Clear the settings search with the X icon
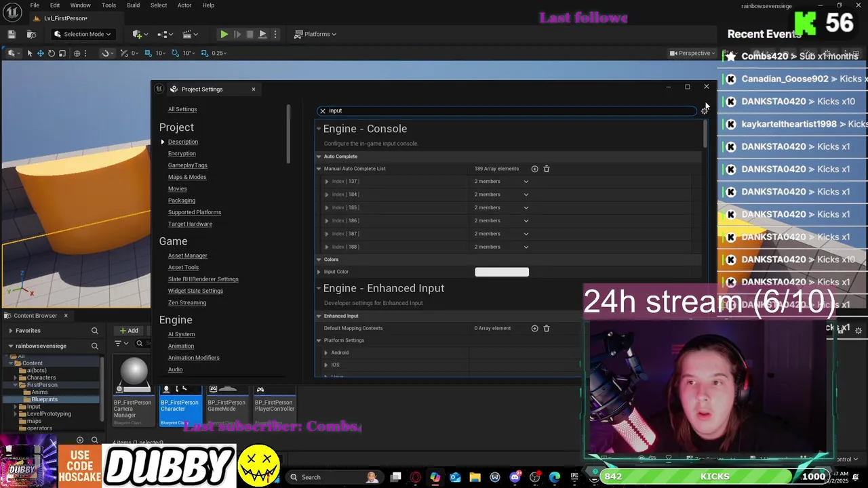The width and height of the screenshot is (868, 488). pos(323,110)
